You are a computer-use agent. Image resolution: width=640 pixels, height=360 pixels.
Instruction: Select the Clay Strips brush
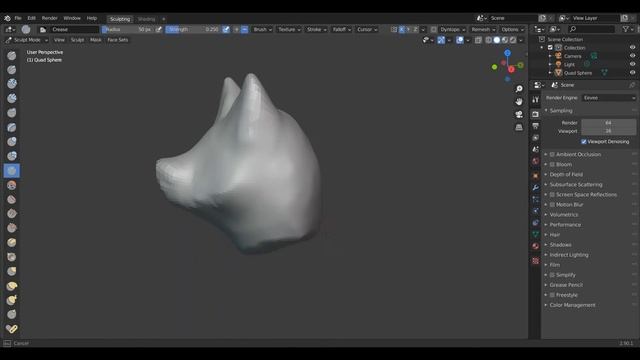[x=11, y=98]
